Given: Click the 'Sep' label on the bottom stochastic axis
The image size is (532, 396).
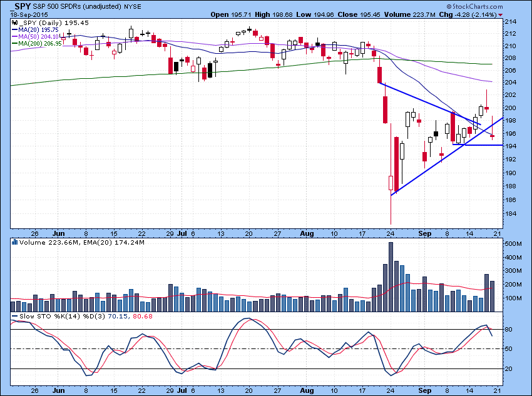Looking at the screenshot, I should (x=425, y=390).
